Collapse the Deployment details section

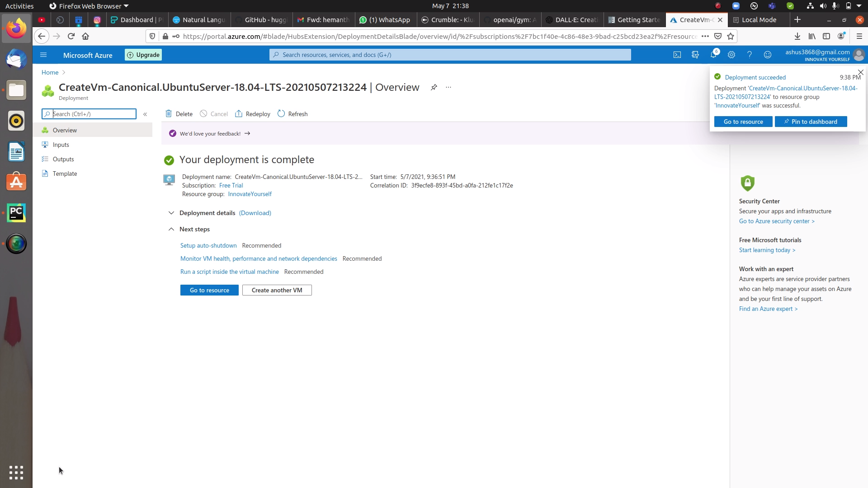171,213
